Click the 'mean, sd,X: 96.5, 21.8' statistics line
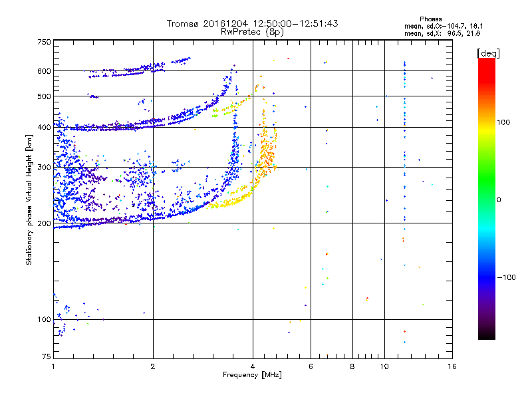The width and height of the screenshot is (532, 399). point(442,33)
